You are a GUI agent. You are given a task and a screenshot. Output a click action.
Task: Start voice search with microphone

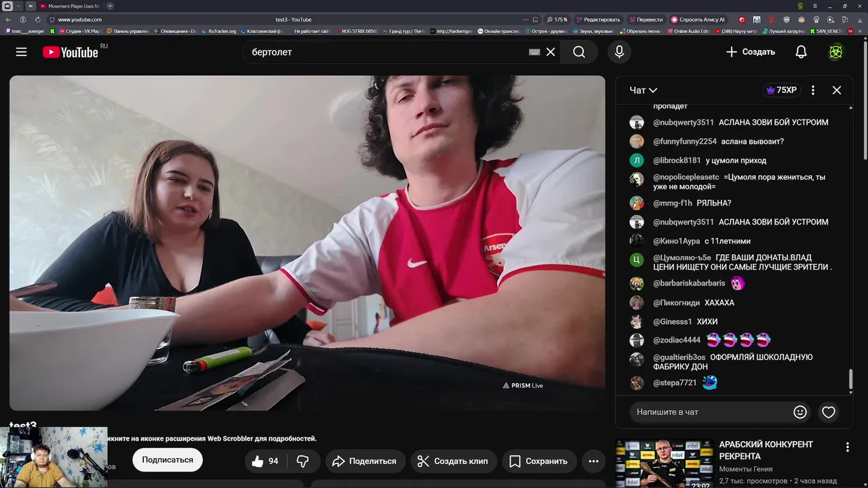point(619,52)
